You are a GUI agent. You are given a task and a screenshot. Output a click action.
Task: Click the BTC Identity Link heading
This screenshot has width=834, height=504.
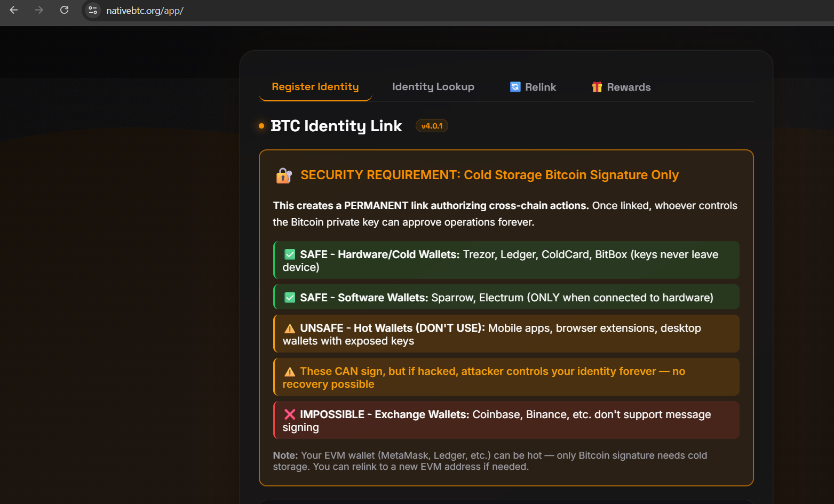336,126
